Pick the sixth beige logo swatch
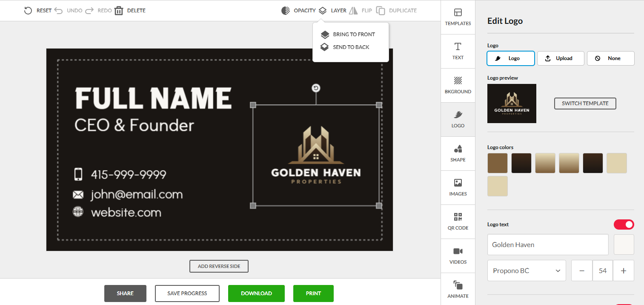Image resolution: width=644 pixels, height=305 pixels. (617, 163)
